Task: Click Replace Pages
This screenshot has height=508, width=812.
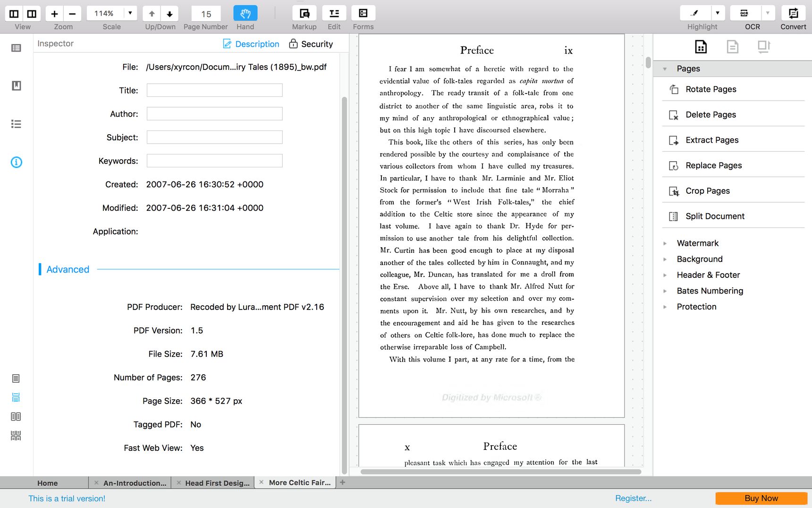Action: point(733,165)
